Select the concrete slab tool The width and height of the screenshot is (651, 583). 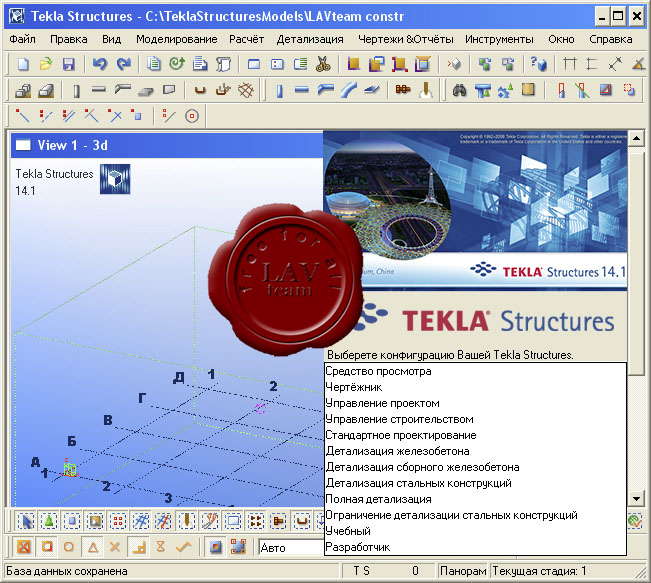(x=146, y=90)
